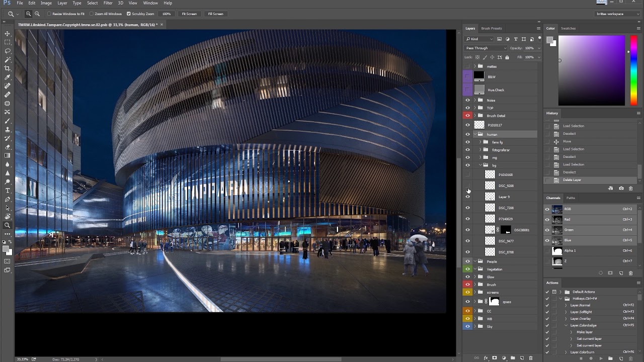Viewport: 644px width, 362px height.
Task: Click the Fit Screen button
Action: pos(189,14)
